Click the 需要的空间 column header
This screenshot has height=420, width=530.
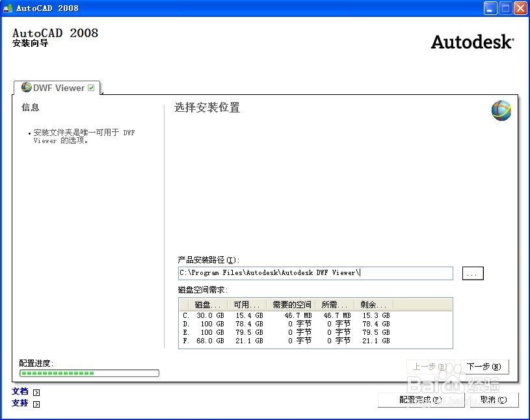pyautogui.click(x=291, y=305)
